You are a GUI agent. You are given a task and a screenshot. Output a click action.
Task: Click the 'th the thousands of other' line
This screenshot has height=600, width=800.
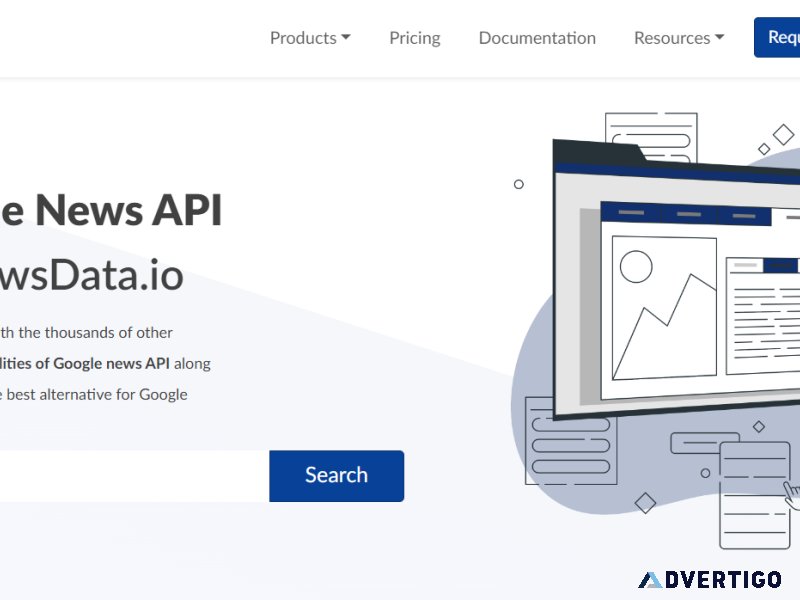click(86, 333)
